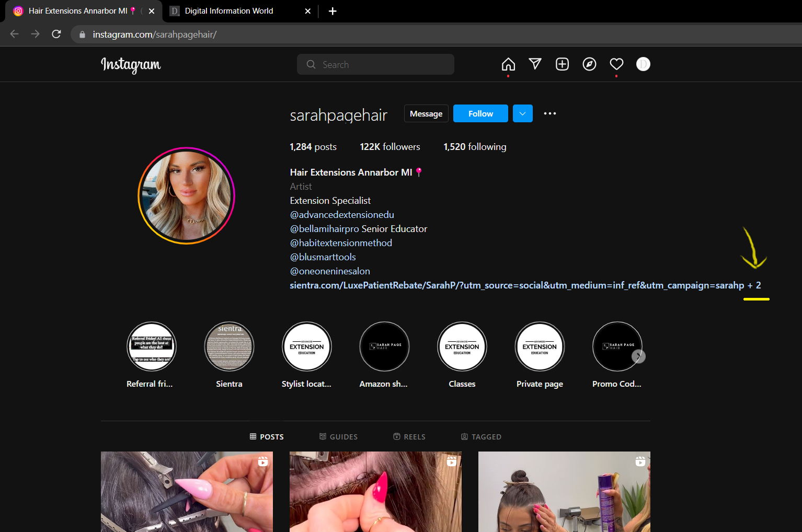Open Amazon sh... story highlight
This screenshot has height=532, width=802.
(384, 346)
